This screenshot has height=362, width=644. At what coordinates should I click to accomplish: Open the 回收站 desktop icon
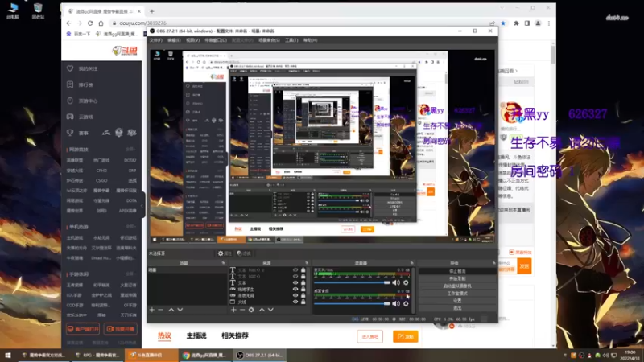coord(38,10)
